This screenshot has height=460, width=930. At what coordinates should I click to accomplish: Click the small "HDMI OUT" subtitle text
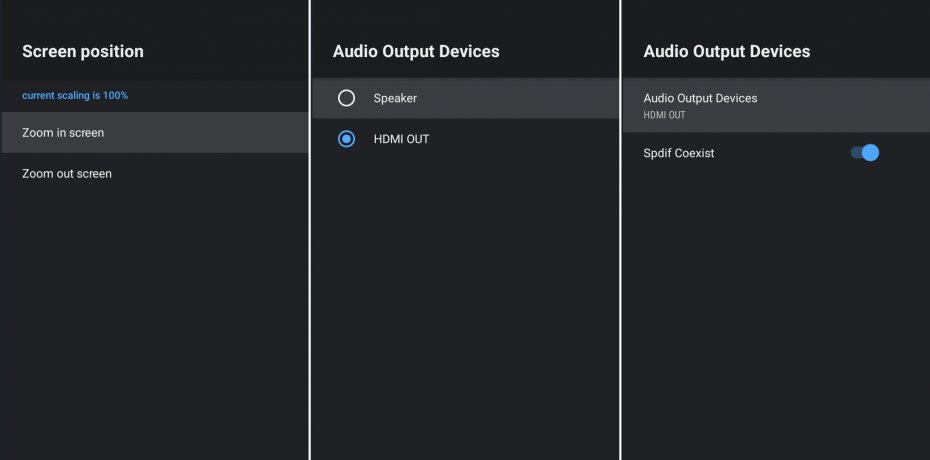tap(664, 115)
